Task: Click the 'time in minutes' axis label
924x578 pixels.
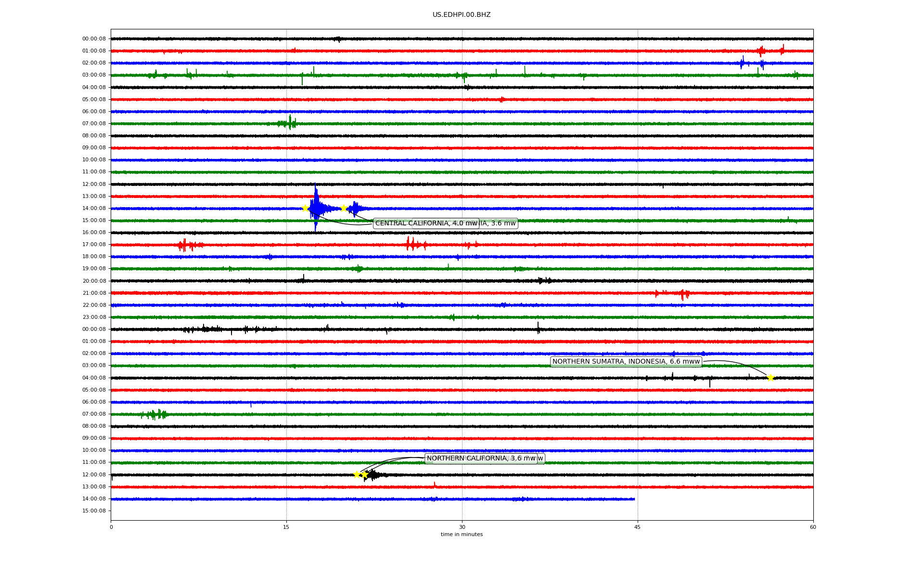Action: (x=462, y=535)
